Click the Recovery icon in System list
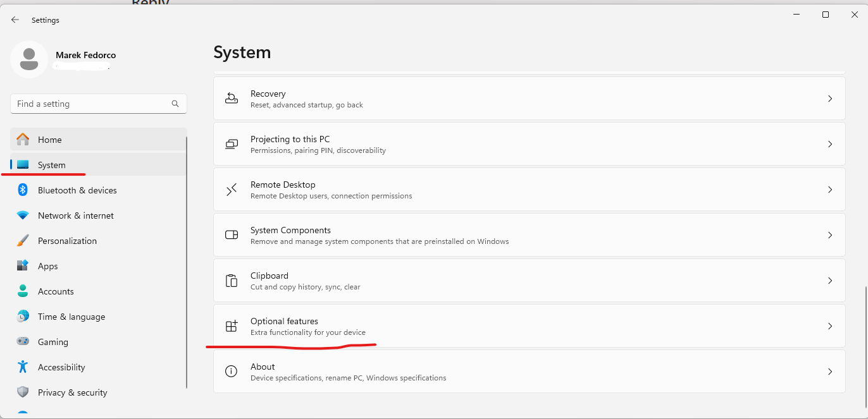This screenshot has width=868, height=419. pos(232,99)
